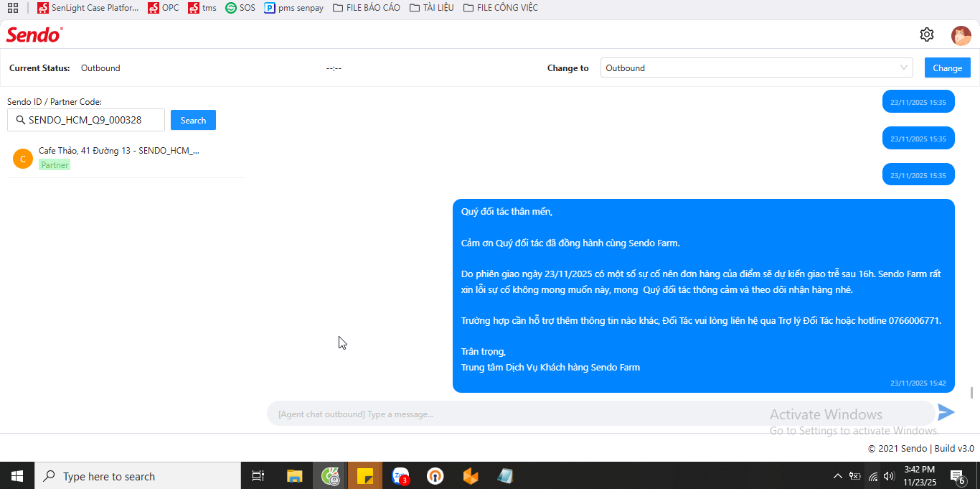The width and height of the screenshot is (980, 489).
Task: Expand the Change to status dropdown
Action: [x=756, y=67]
